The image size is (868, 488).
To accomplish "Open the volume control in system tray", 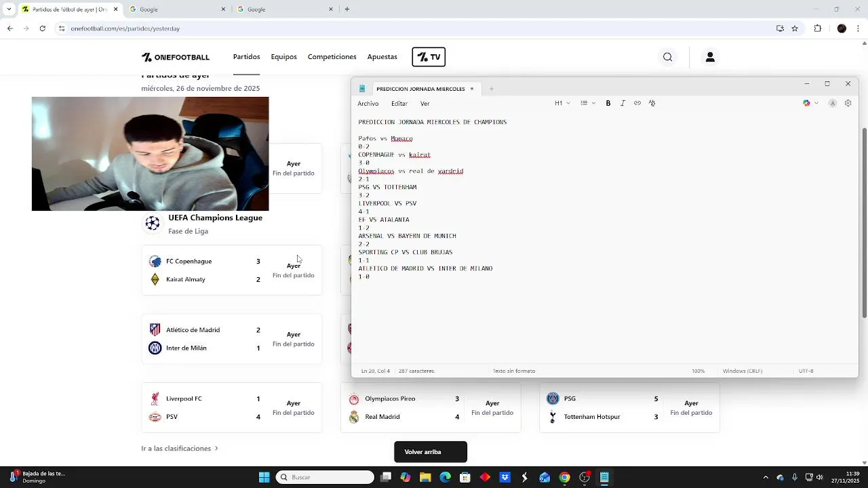I will [820, 477].
